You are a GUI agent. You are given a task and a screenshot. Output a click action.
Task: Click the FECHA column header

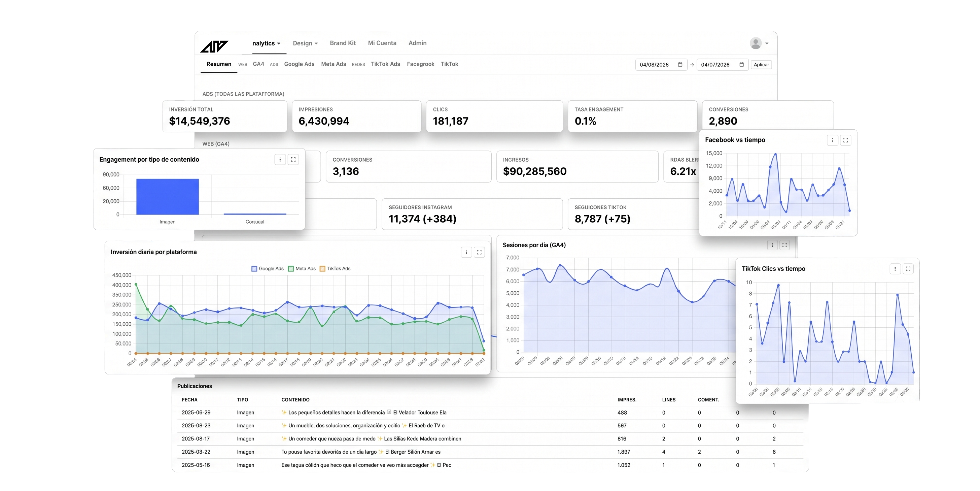189,400
